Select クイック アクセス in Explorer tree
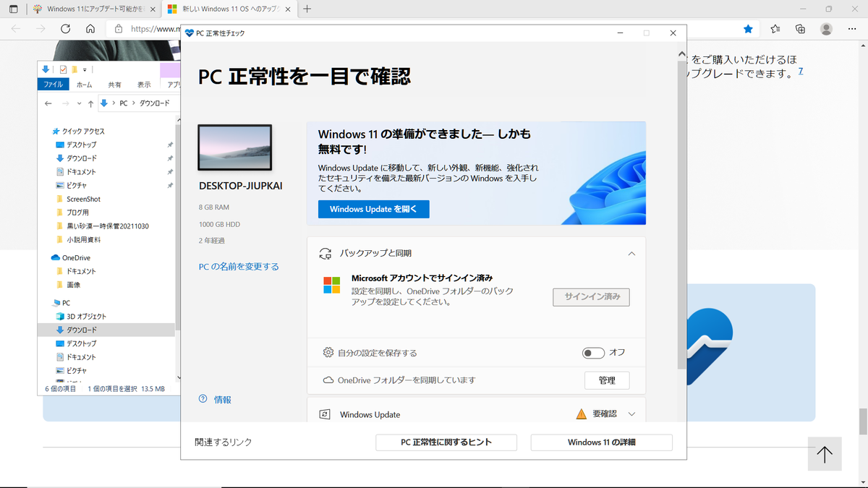The width and height of the screenshot is (868, 488). [x=83, y=131]
